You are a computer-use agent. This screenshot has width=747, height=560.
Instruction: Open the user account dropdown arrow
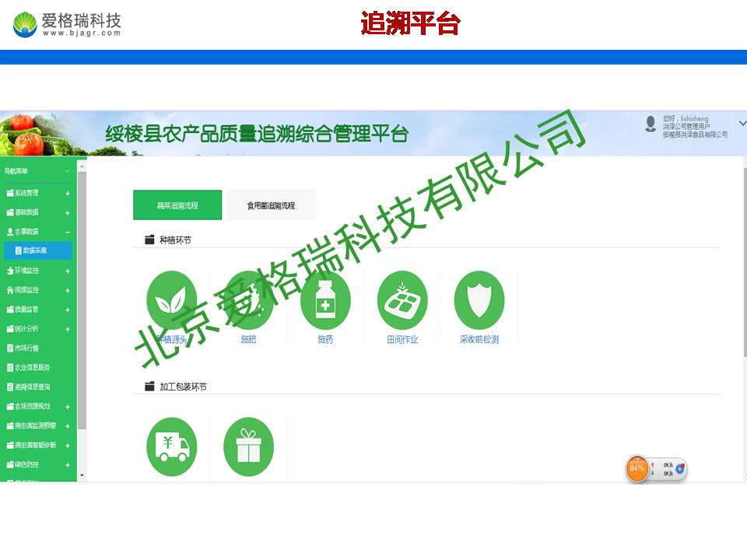(742, 124)
